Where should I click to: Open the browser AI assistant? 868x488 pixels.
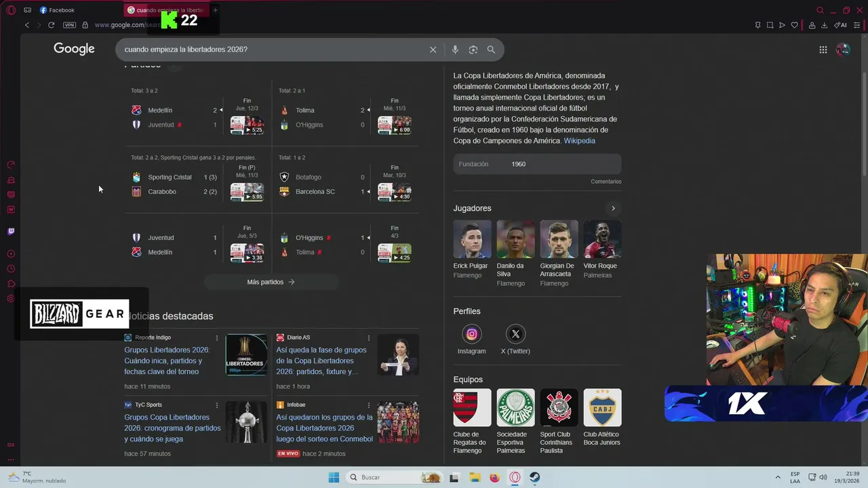click(840, 25)
